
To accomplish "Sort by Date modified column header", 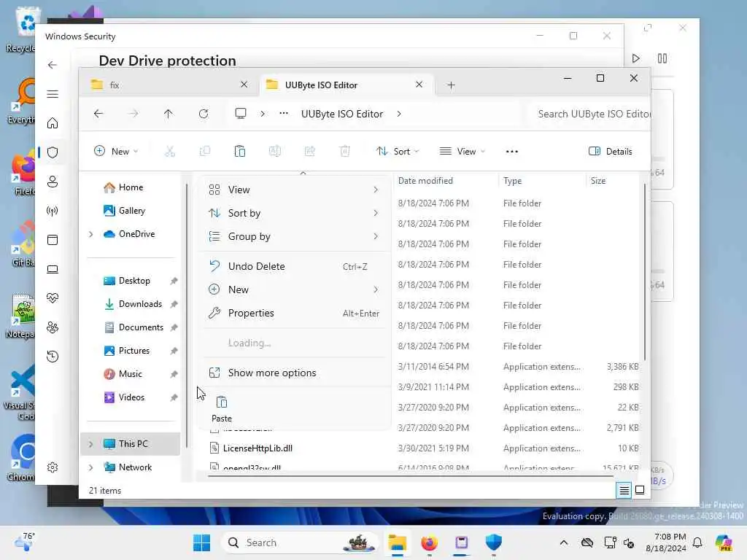I will [425, 181].
